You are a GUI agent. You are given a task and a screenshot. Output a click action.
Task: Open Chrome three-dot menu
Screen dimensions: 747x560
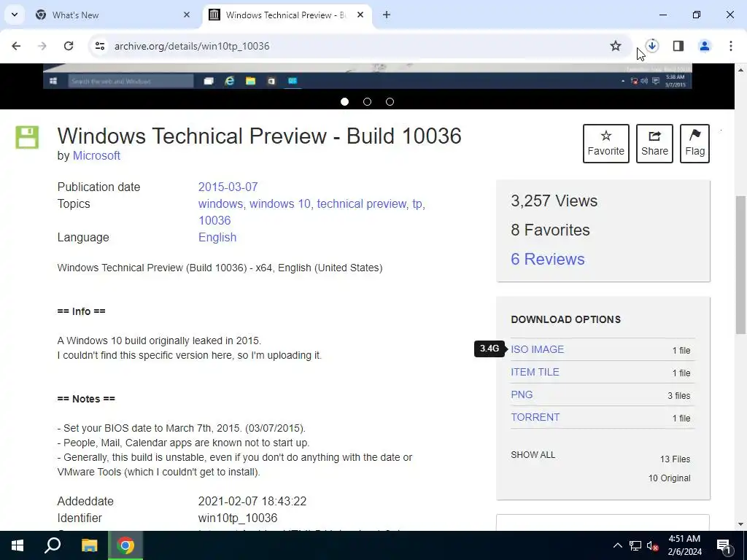pos(731,46)
